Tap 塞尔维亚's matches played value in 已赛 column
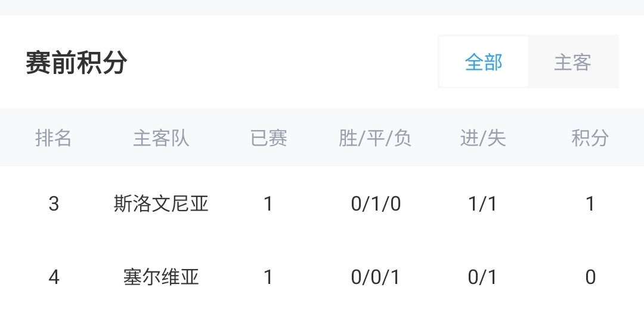 268,277
